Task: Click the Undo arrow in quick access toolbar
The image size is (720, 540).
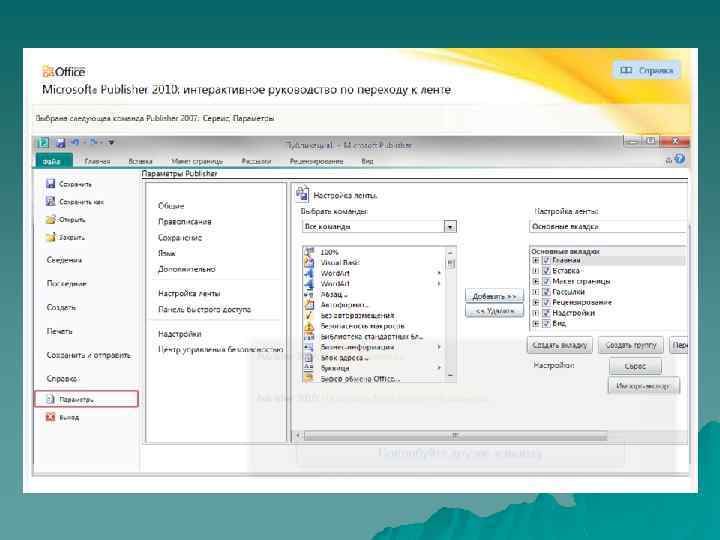Action: tap(75, 142)
